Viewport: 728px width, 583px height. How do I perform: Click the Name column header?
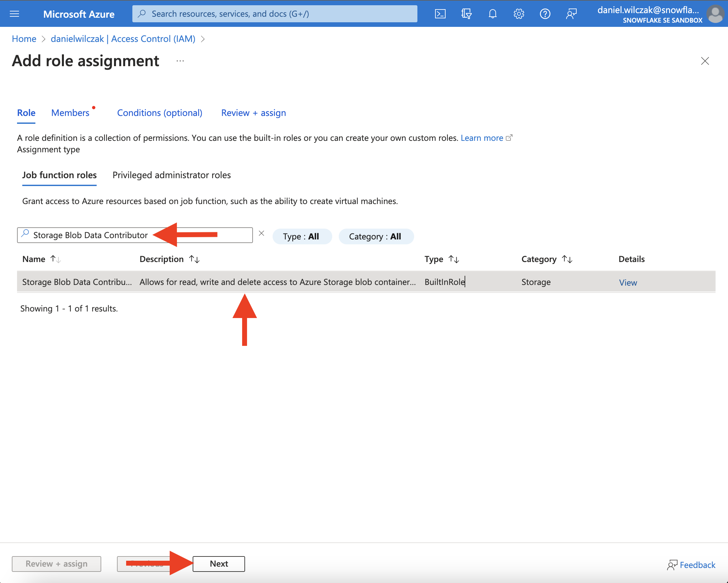point(34,259)
